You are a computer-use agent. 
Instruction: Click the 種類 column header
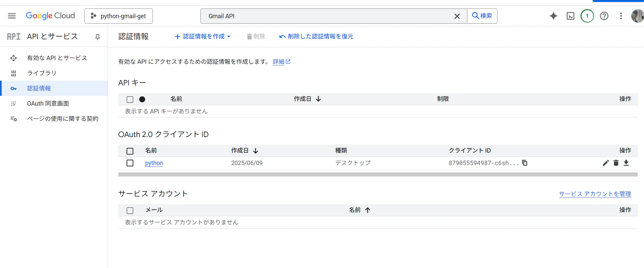tap(341, 151)
